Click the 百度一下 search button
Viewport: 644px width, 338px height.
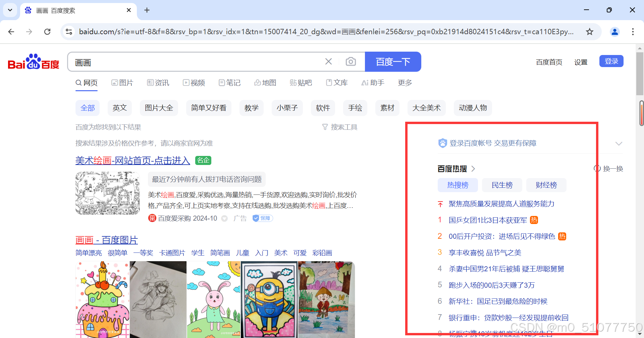(393, 62)
